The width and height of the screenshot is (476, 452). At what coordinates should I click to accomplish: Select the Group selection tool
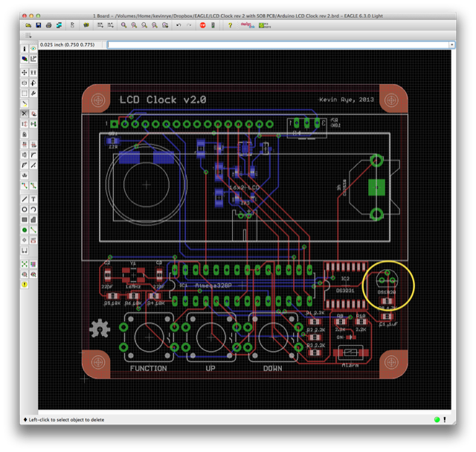pyautogui.click(x=25, y=93)
